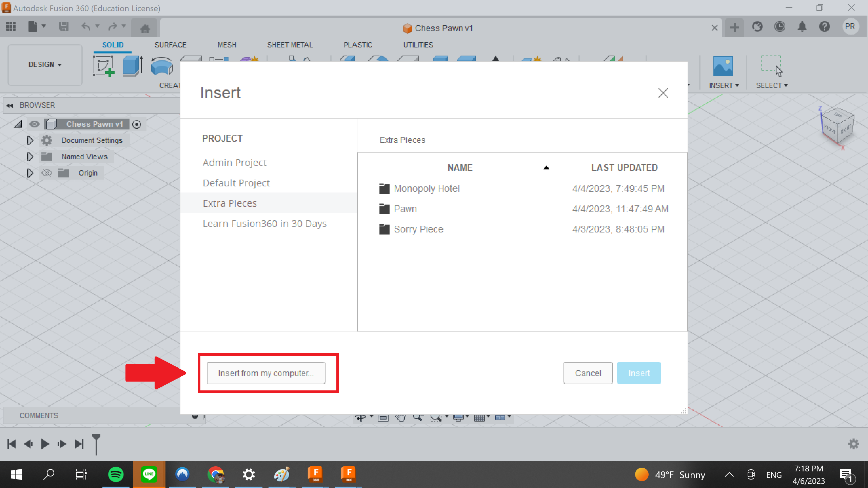
Task: Open the File menu dropdown arrow
Action: 44,26
